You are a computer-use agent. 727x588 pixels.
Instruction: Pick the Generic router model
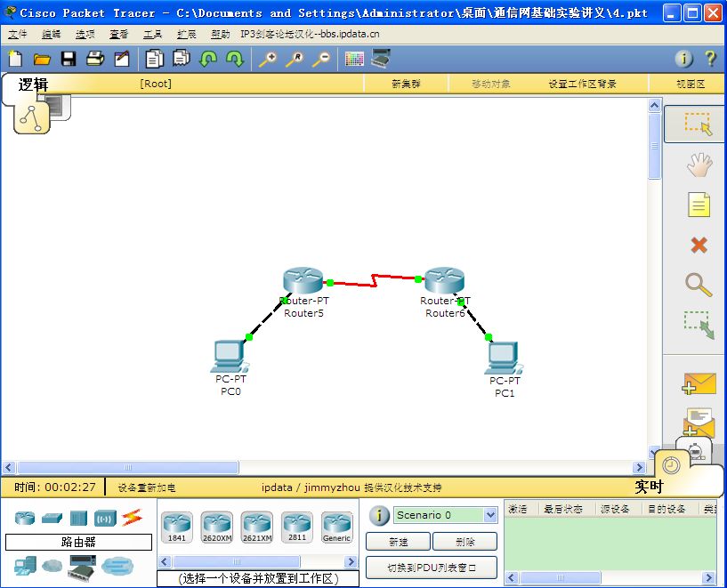(336, 528)
